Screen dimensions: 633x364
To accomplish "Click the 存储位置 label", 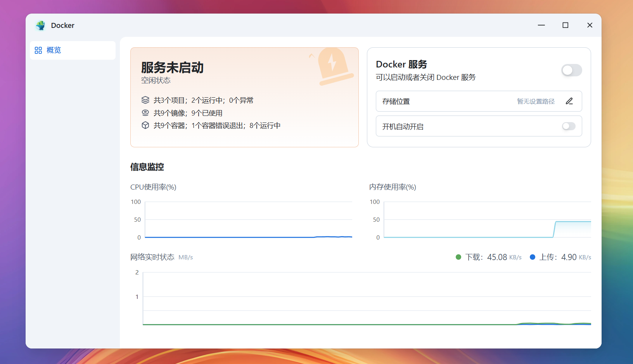I will (396, 101).
